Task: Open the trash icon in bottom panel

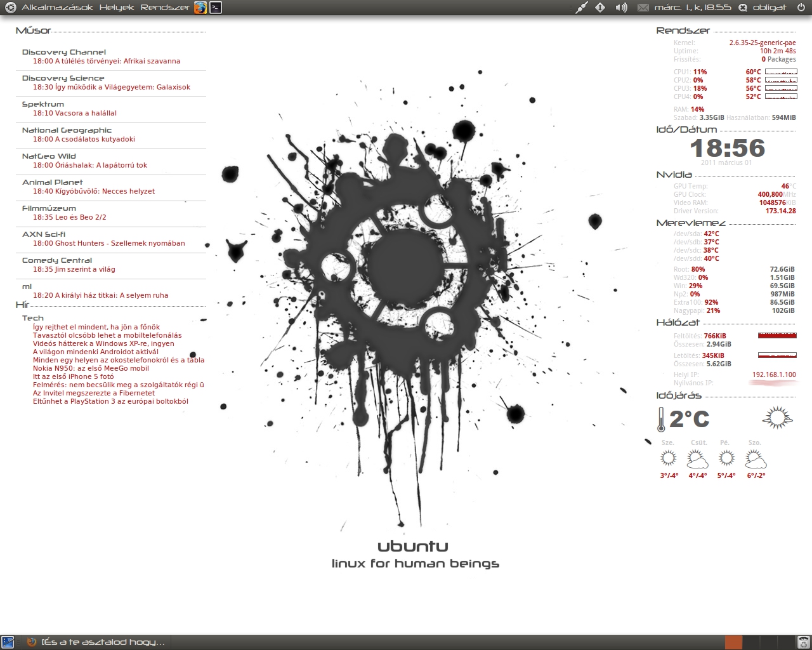Action: [x=803, y=642]
